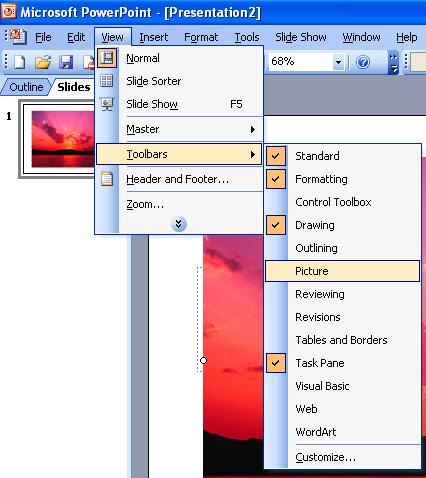This screenshot has width=426, height=478.
Task: Expand the Toolbars submenu
Action: (x=179, y=154)
